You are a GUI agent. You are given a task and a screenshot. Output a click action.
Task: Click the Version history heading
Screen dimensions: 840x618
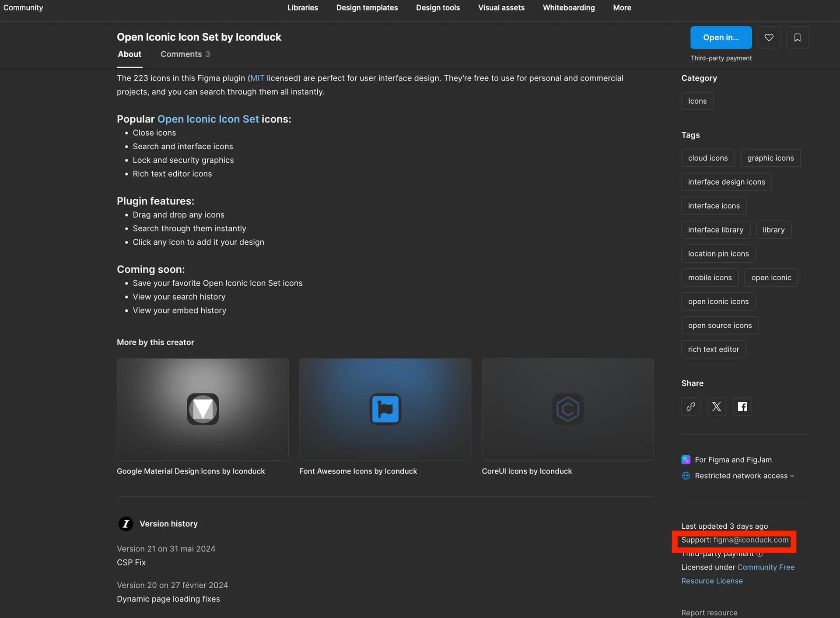[x=168, y=524]
